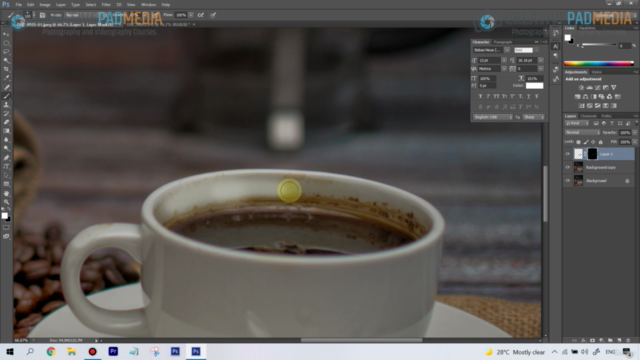Select the Horizontal Type tool
This screenshot has width=640, height=360.
point(6,167)
